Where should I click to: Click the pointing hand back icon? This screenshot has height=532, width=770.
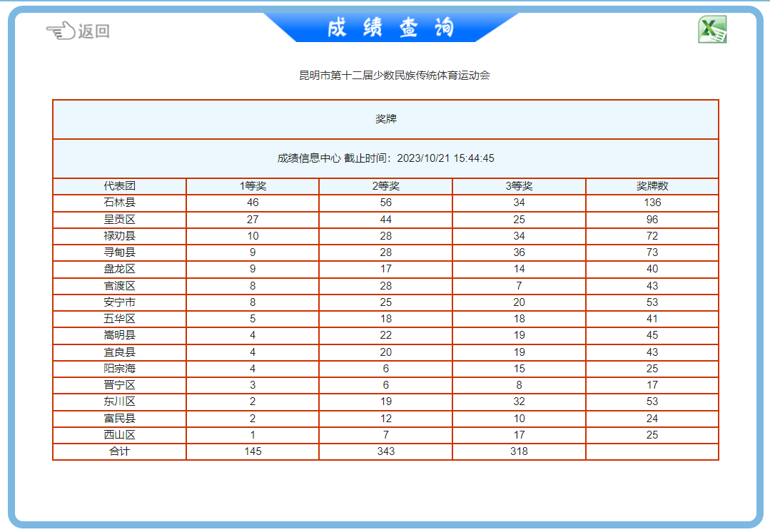[x=61, y=31]
